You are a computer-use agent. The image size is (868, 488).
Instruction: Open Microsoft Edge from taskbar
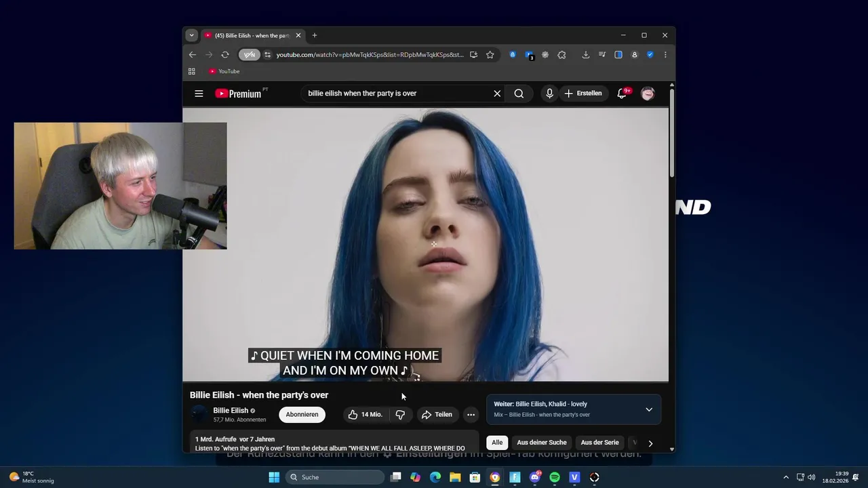click(x=435, y=477)
